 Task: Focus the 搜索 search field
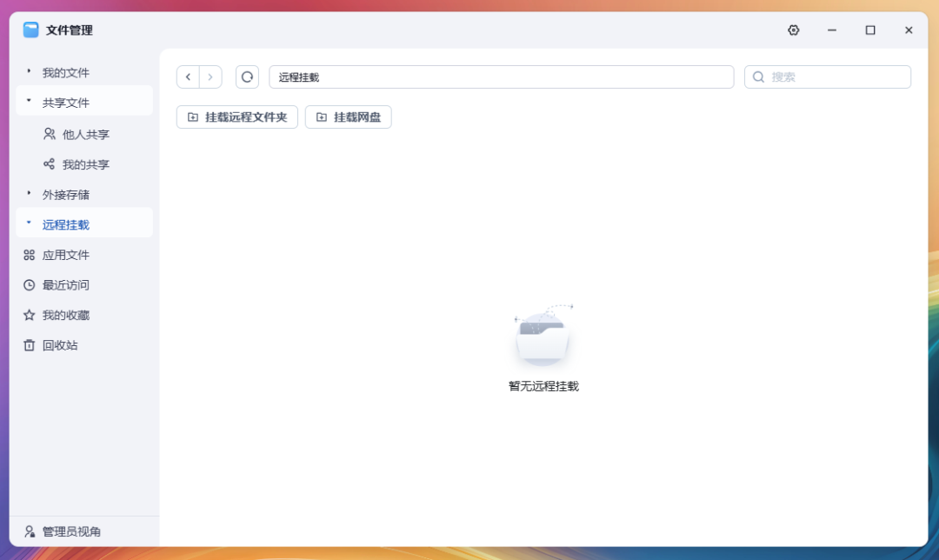[x=828, y=77]
